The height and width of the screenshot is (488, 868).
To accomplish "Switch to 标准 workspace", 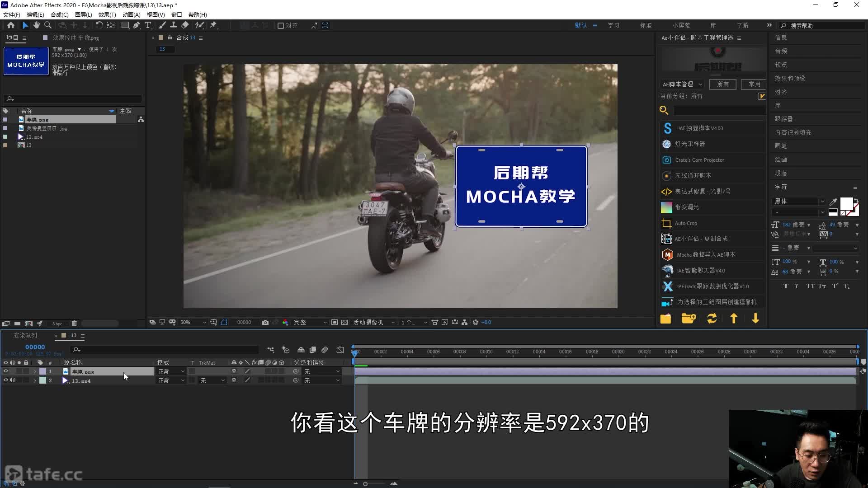I will click(646, 26).
